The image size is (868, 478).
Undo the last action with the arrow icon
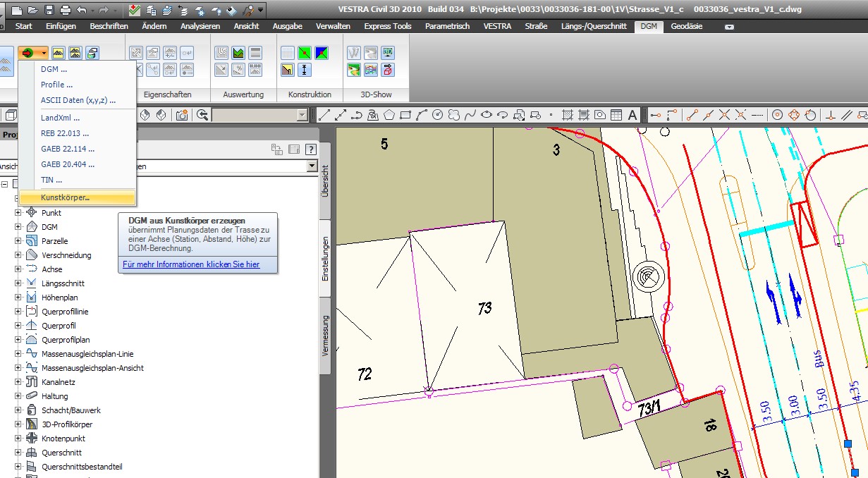coord(82,10)
